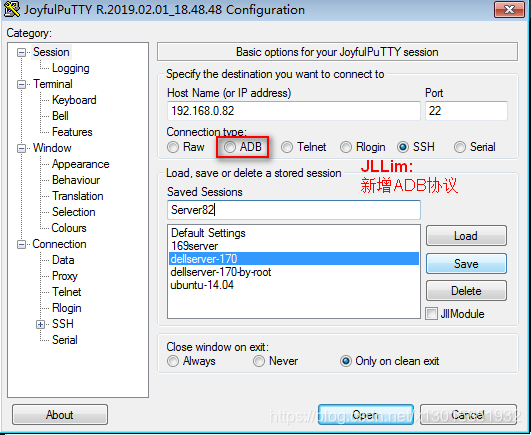Select the dellserver-170-by-root session
The height and width of the screenshot is (435, 531).
294,272
